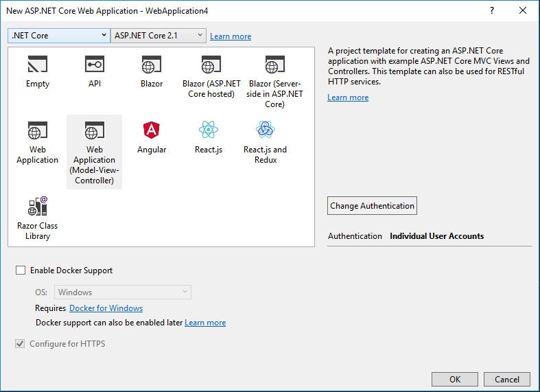Follow the Docker for Windows link

[106, 308]
